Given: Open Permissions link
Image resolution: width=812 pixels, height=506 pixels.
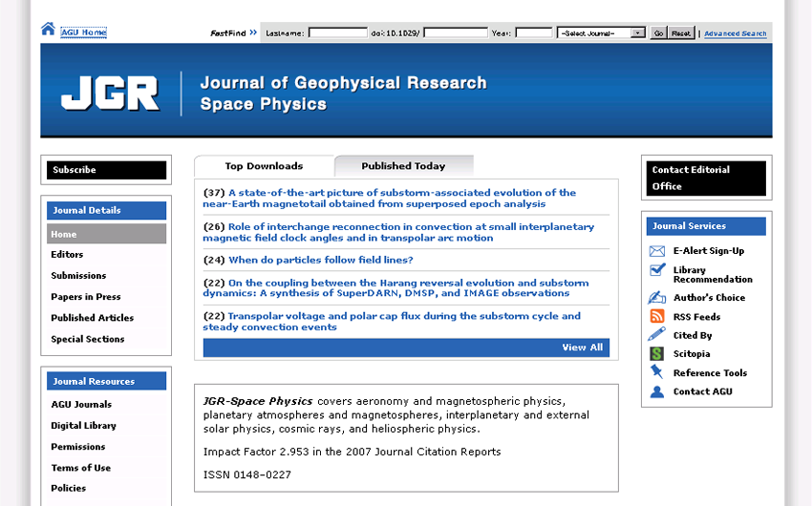Looking at the screenshot, I should click(x=77, y=447).
